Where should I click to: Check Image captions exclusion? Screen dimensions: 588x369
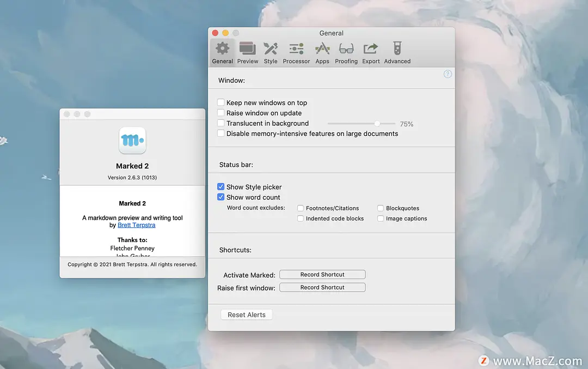point(380,218)
